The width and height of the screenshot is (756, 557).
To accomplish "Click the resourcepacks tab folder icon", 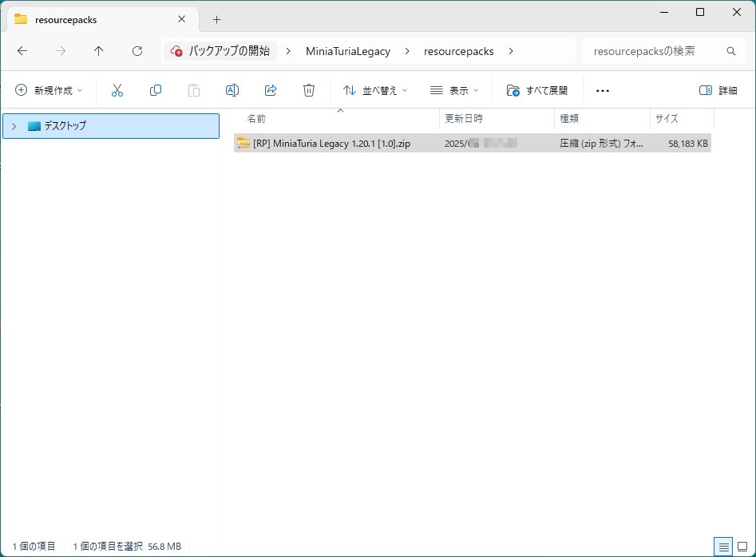I will tap(20, 19).
